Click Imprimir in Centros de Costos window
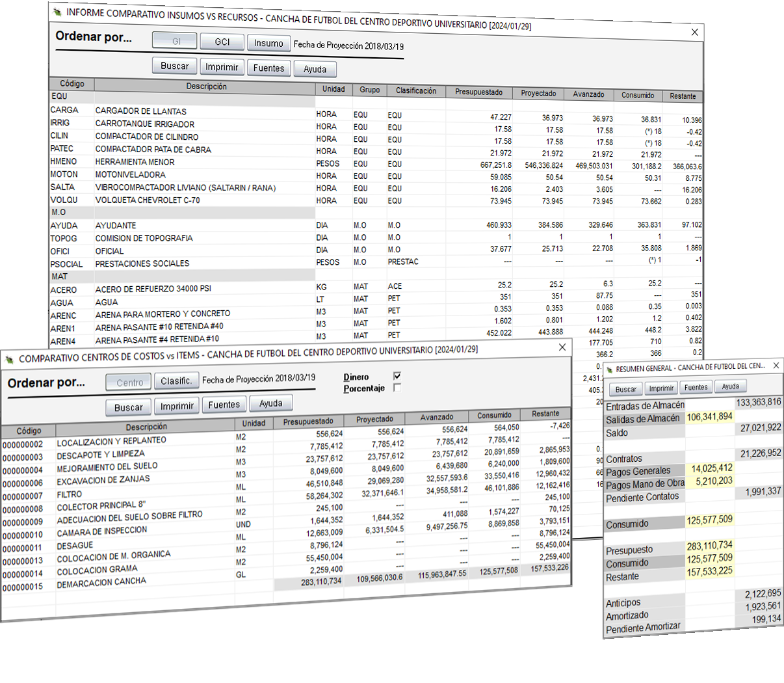This screenshot has height=683, width=784. point(177,406)
